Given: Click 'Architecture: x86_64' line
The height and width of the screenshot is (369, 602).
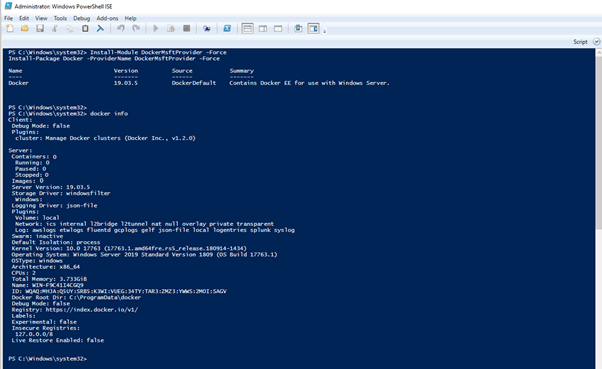Looking at the screenshot, I should 46,266.
